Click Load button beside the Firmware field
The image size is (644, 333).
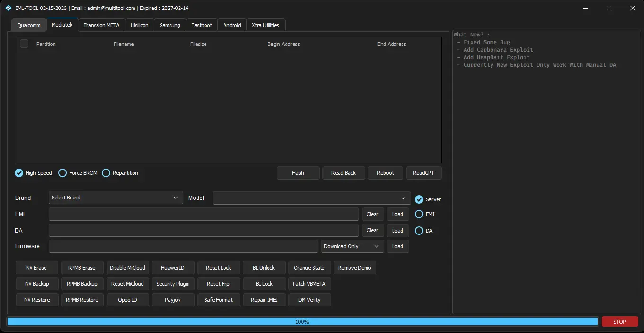pos(397,246)
